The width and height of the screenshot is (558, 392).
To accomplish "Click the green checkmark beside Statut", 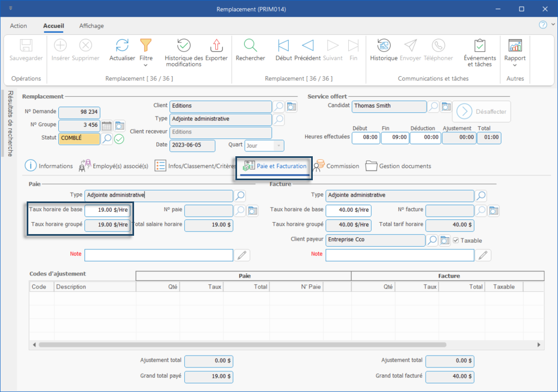I will pyautogui.click(x=119, y=139).
